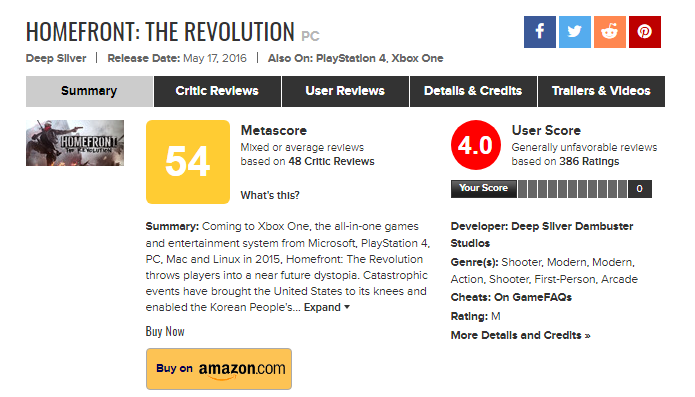The height and width of the screenshot is (397, 695).
Task: Switch to the User Reviews tab
Action: click(345, 91)
